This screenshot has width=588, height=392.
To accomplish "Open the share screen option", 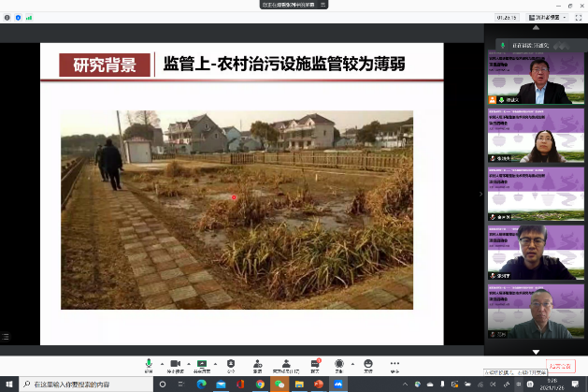I will (201, 363).
